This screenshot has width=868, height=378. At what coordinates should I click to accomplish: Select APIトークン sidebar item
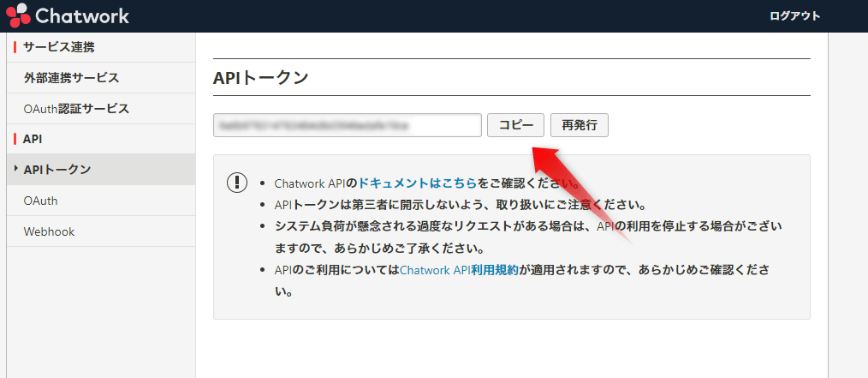[101, 170]
